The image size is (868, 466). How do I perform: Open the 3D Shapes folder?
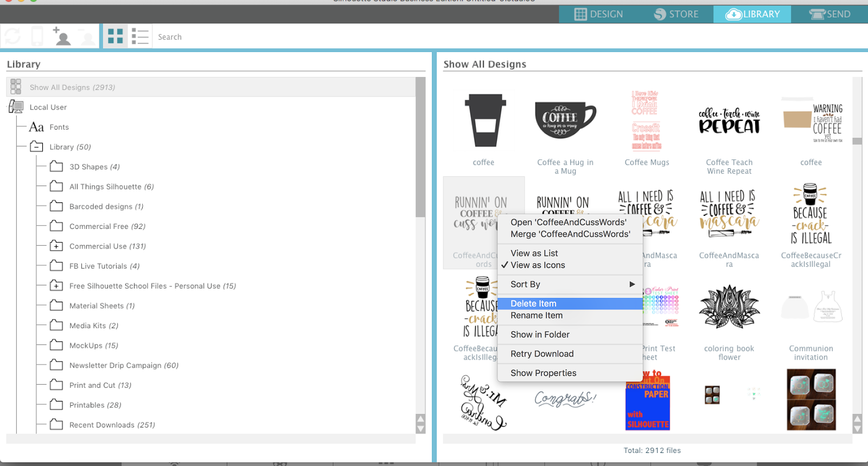tap(94, 167)
